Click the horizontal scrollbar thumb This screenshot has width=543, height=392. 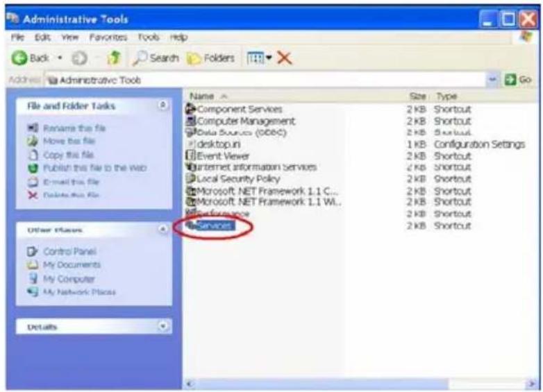click(322, 384)
